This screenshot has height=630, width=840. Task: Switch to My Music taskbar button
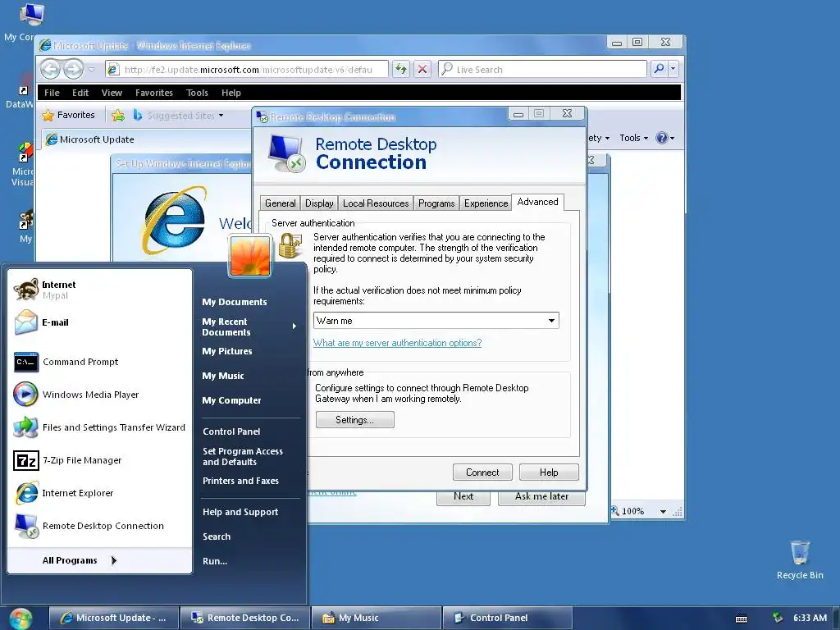376,619
